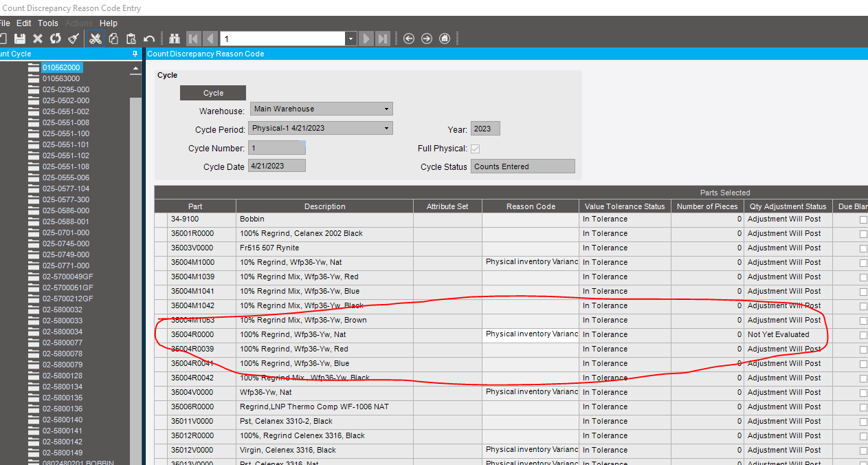Click the Paste clipboard icon
This screenshot has width=868, height=465.
131,39
